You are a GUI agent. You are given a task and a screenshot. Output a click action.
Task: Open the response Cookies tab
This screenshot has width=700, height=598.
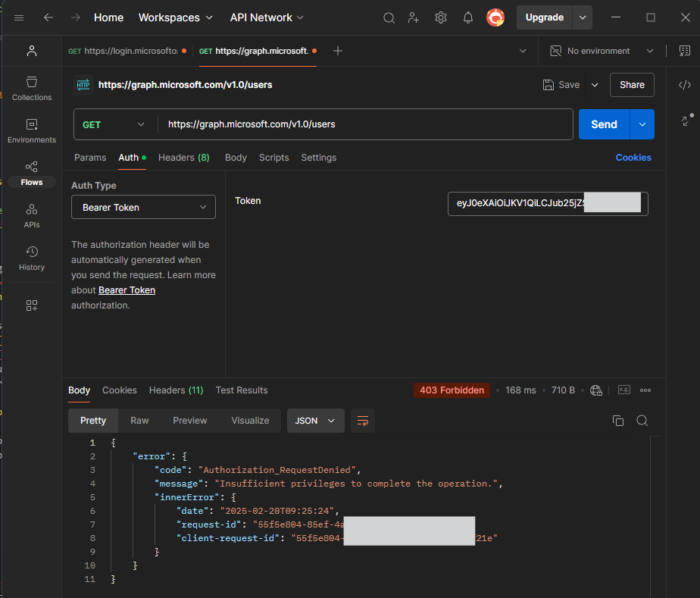coord(120,390)
